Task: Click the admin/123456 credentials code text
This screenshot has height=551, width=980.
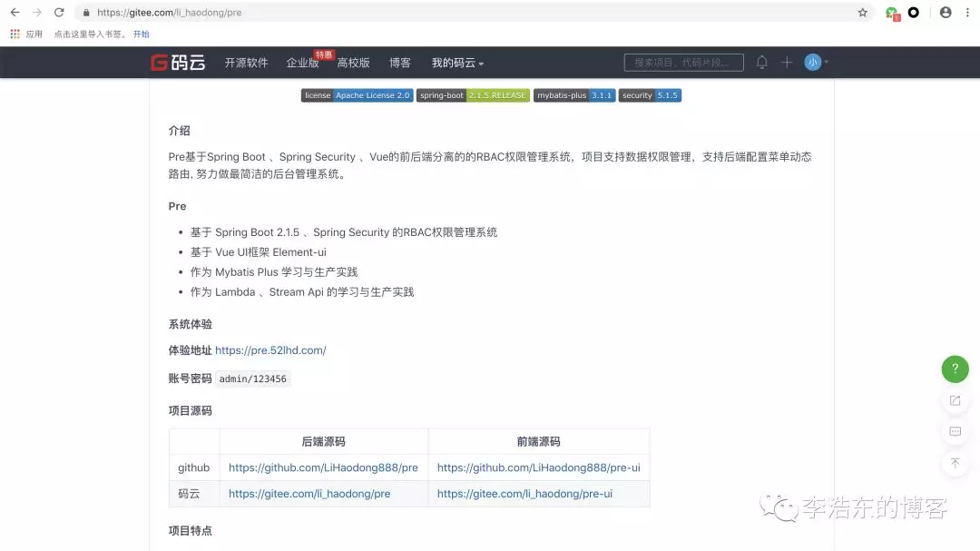Action: [252, 379]
